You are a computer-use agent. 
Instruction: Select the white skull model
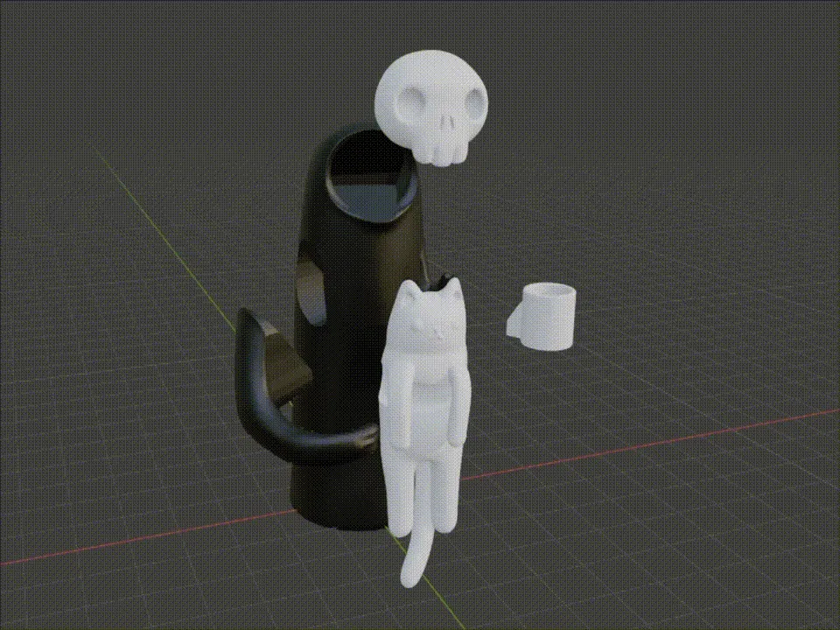point(431,107)
